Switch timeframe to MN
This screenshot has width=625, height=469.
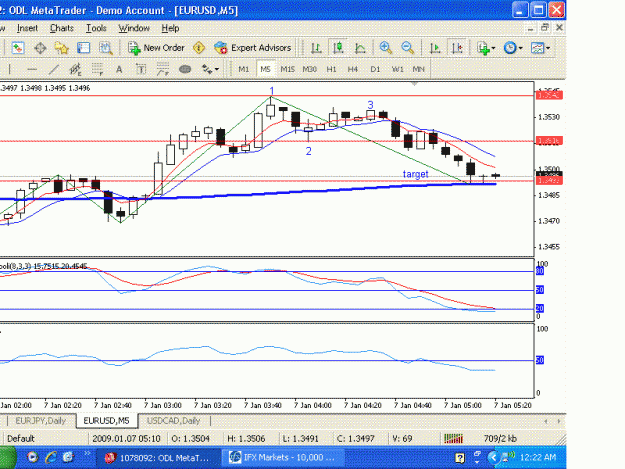418,69
